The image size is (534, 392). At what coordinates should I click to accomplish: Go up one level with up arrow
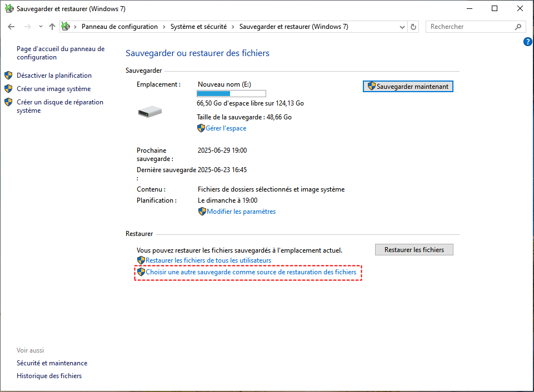[x=52, y=27]
